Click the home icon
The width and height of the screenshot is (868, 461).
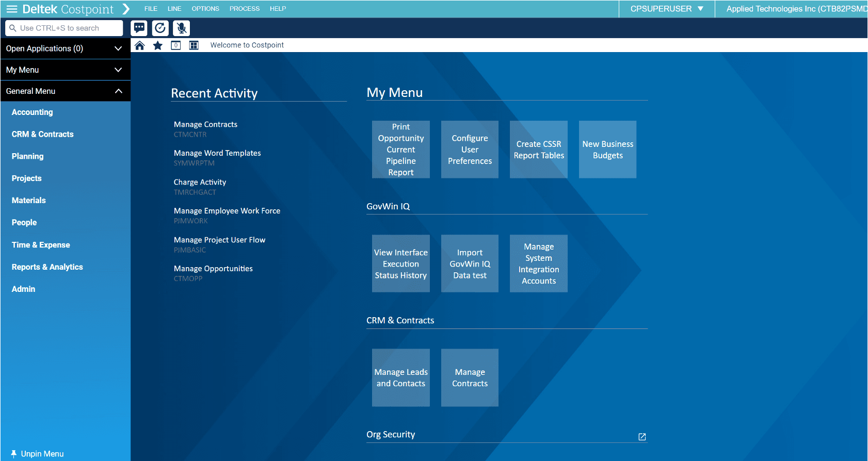139,45
